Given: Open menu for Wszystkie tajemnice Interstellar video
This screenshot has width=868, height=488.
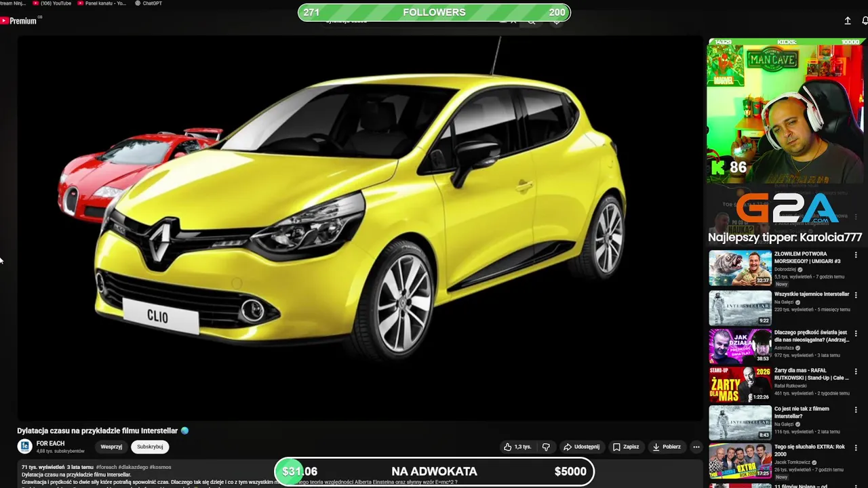Looking at the screenshot, I should click(856, 295).
